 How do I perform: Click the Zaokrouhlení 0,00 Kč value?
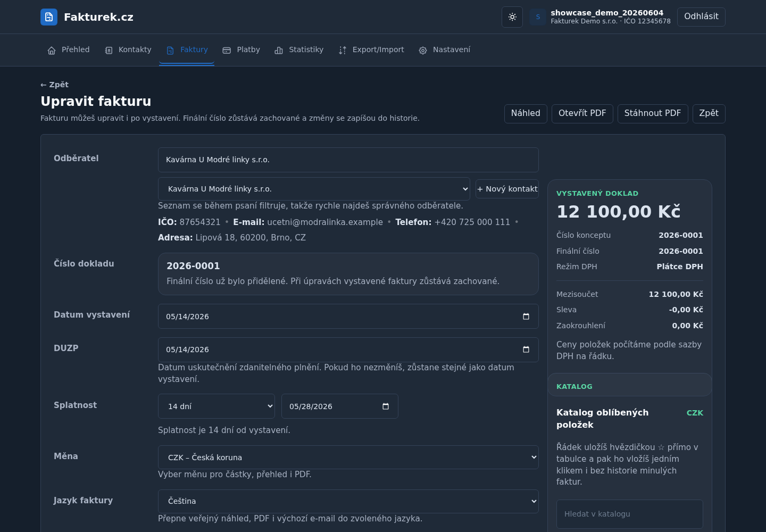(687, 326)
